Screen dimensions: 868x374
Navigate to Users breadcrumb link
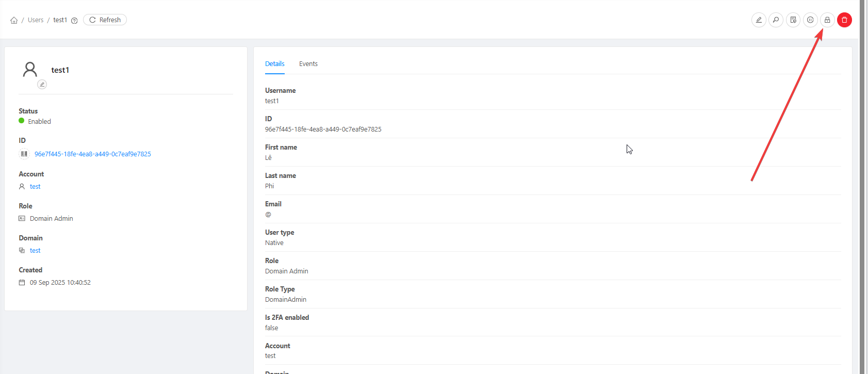click(36, 20)
